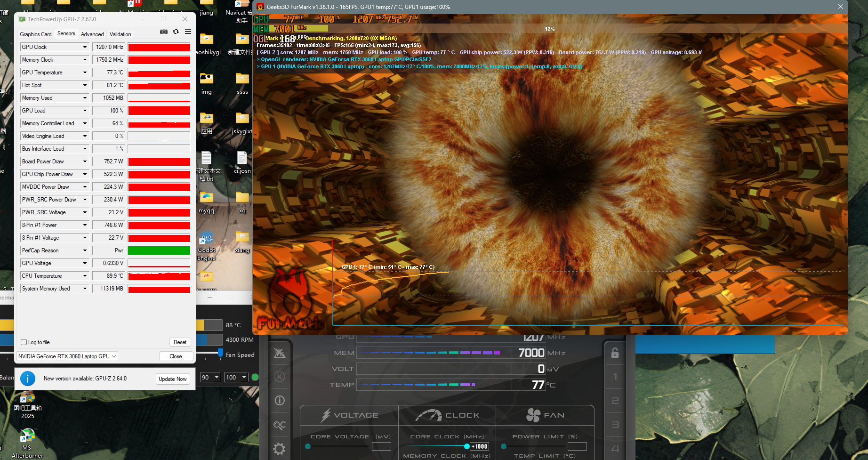Open the Validation tab
The height and width of the screenshot is (460, 868).
point(121,34)
